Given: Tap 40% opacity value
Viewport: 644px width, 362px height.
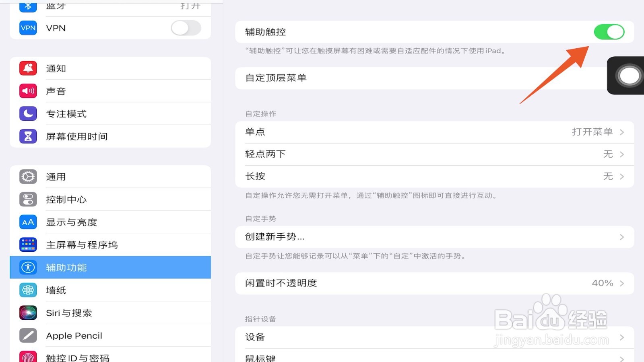Looking at the screenshot, I should point(603,283).
